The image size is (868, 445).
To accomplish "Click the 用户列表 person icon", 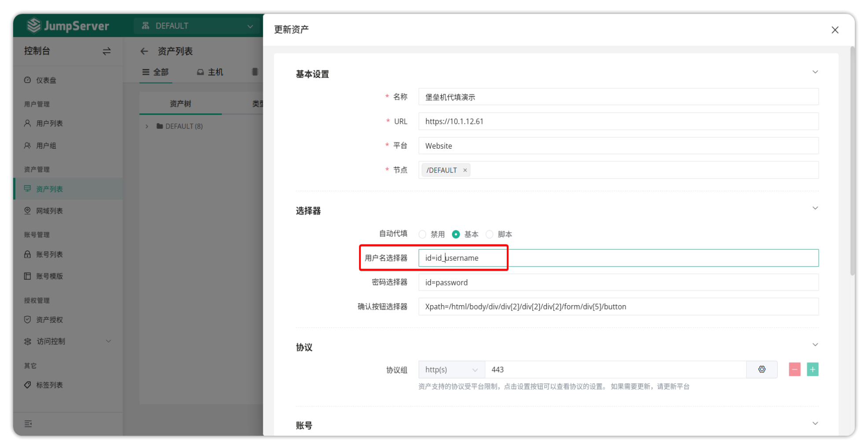I will click(27, 123).
